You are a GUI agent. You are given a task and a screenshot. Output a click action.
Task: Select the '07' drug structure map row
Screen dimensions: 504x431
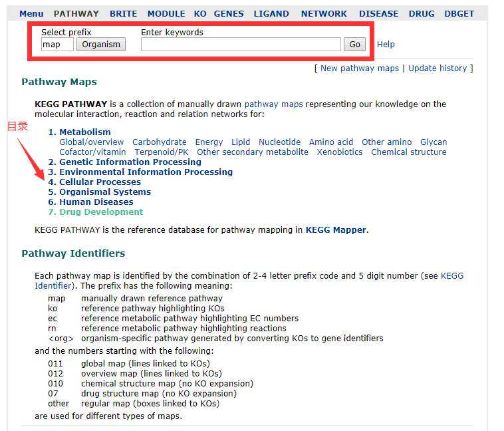142,393
